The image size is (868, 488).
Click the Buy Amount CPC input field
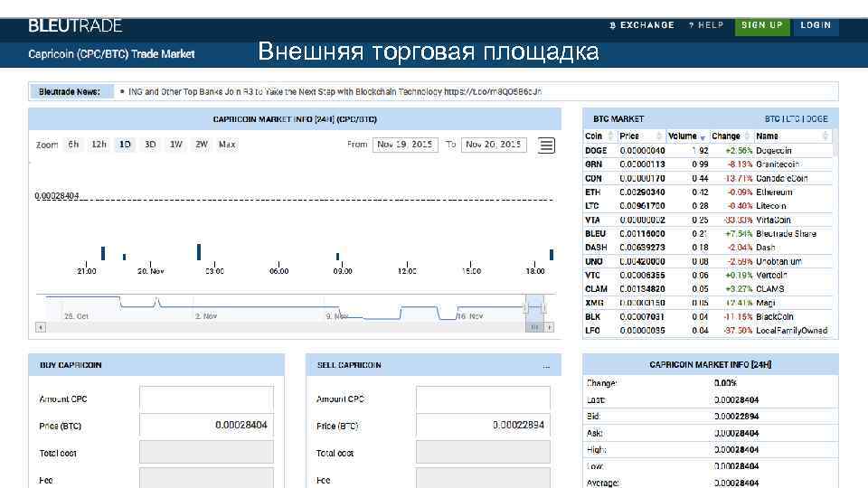[x=206, y=399]
